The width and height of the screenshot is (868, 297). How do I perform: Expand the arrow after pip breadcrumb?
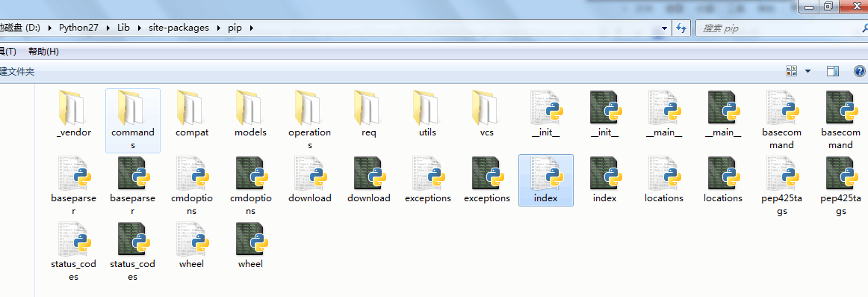251,28
